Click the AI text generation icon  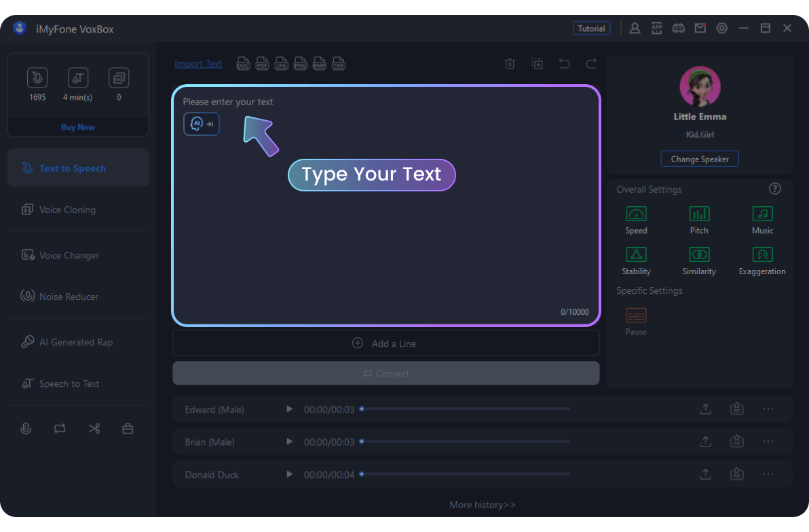point(202,124)
